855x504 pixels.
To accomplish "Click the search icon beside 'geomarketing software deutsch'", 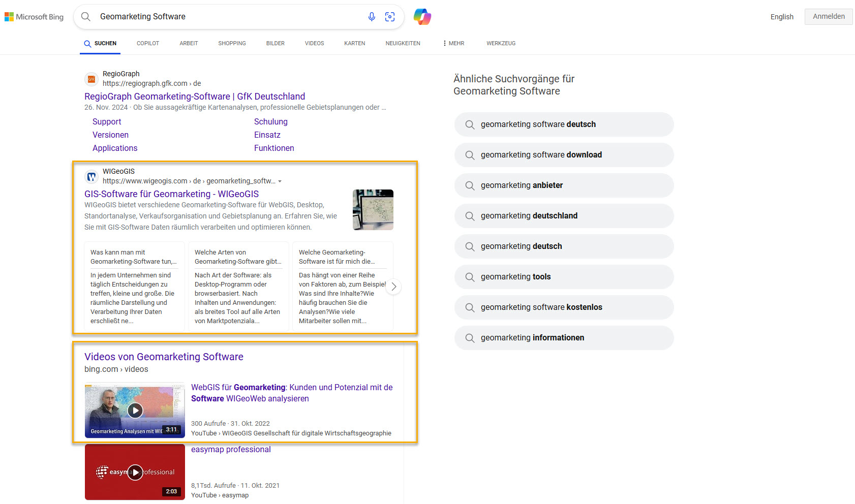I will coord(470,124).
